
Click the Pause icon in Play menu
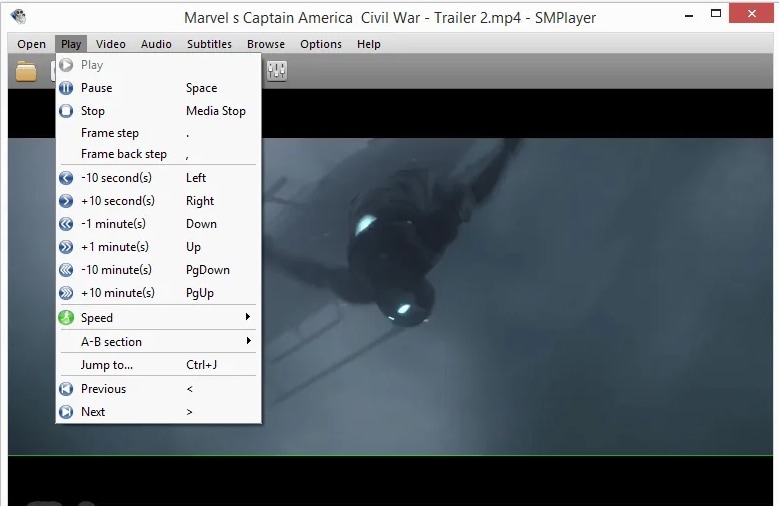[66, 88]
